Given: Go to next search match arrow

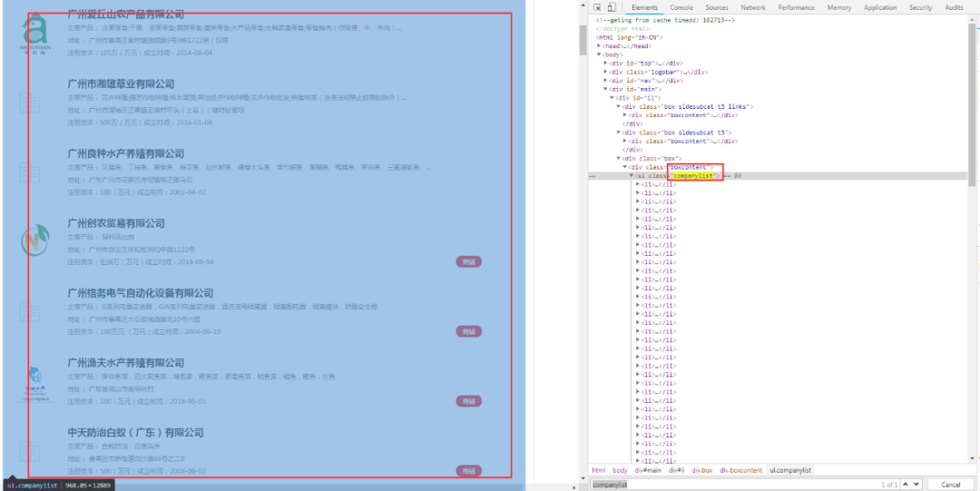Looking at the screenshot, I should click(916, 485).
